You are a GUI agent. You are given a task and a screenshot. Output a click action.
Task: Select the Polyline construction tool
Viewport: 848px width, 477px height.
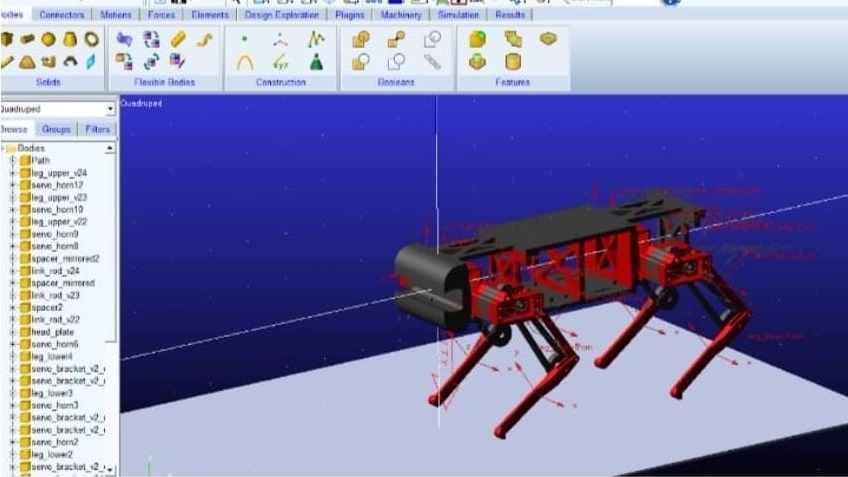(x=317, y=39)
